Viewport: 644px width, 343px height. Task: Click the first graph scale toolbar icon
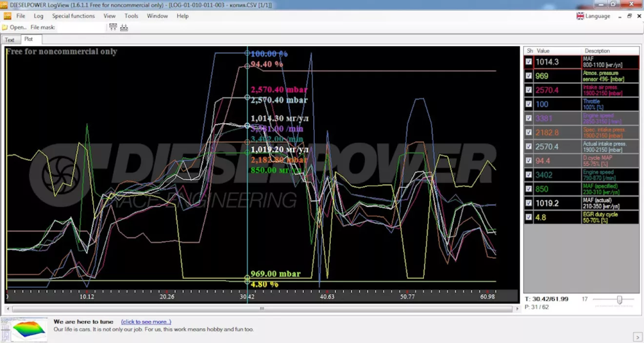[113, 27]
